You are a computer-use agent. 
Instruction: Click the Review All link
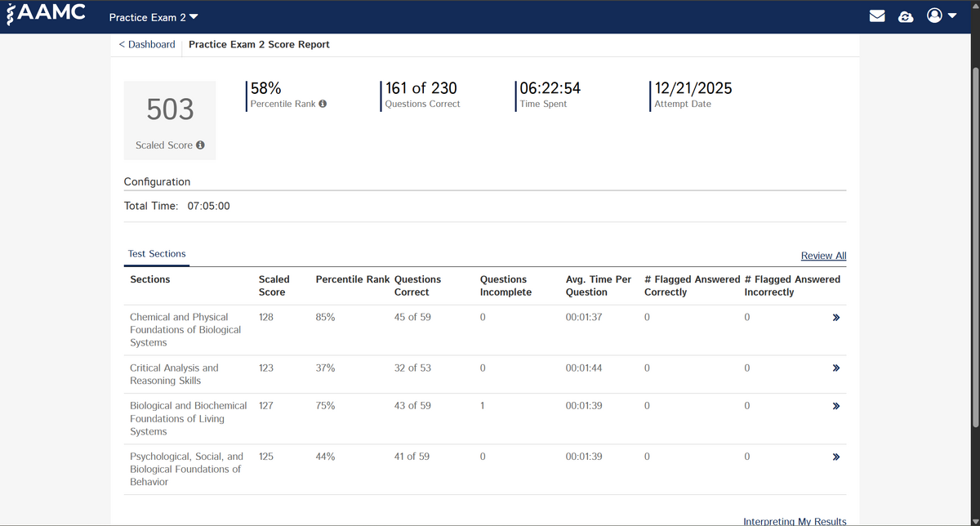tap(823, 256)
